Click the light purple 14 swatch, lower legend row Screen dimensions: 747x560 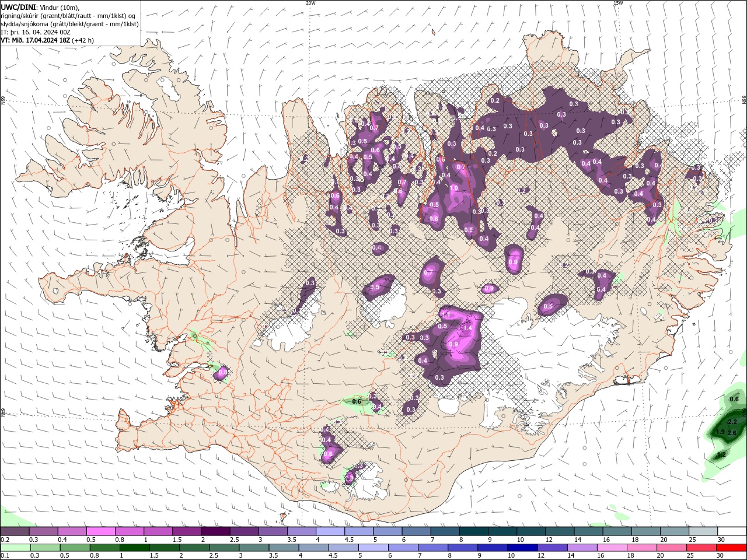[582, 547]
